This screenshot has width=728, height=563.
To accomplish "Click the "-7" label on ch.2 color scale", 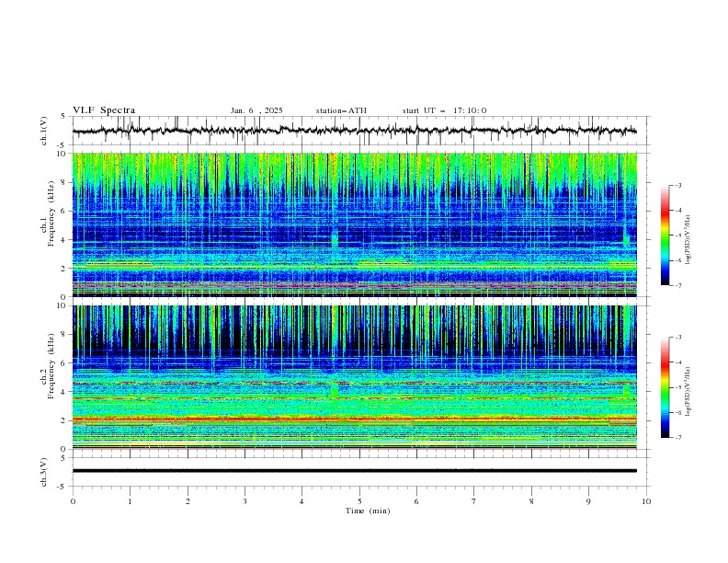I will (678, 438).
